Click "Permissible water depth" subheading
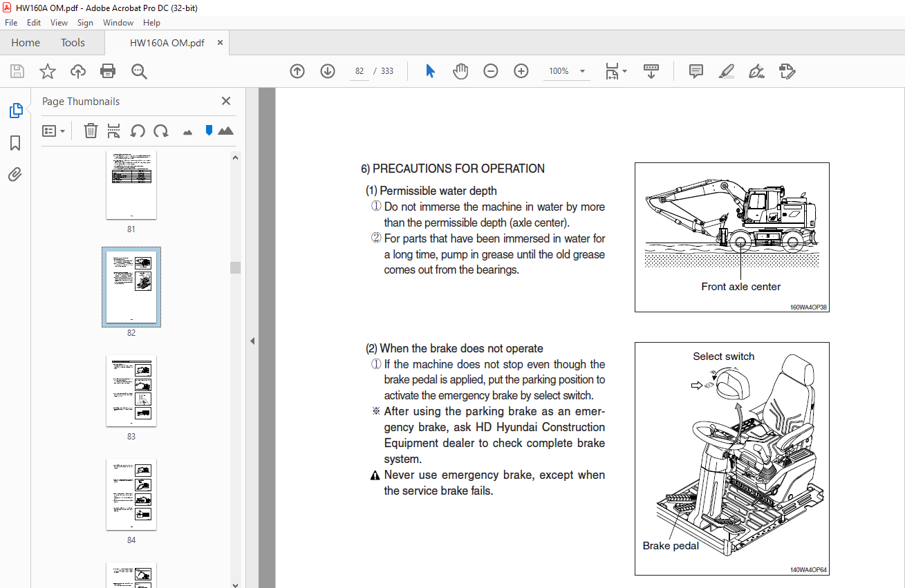The image size is (905, 588). click(x=438, y=191)
